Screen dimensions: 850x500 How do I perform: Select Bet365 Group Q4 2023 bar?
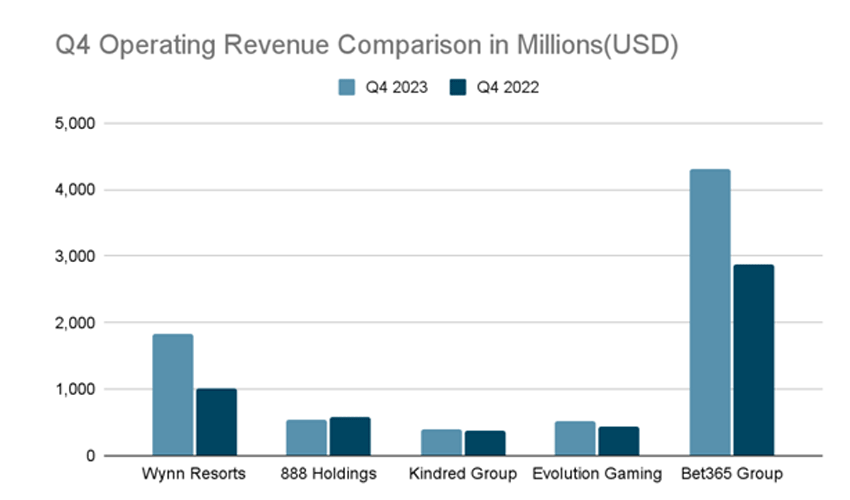[710, 312]
